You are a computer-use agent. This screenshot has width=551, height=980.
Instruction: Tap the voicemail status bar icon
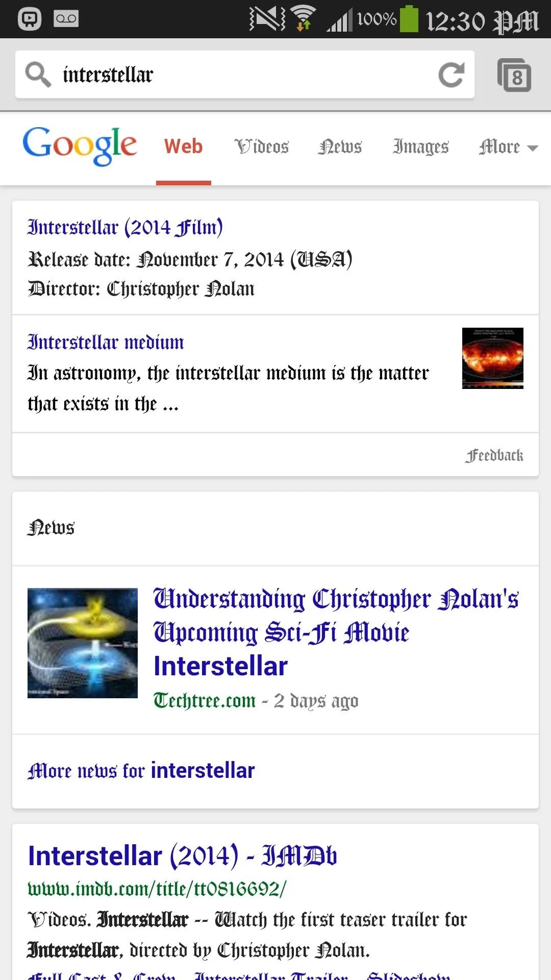coord(66,19)
